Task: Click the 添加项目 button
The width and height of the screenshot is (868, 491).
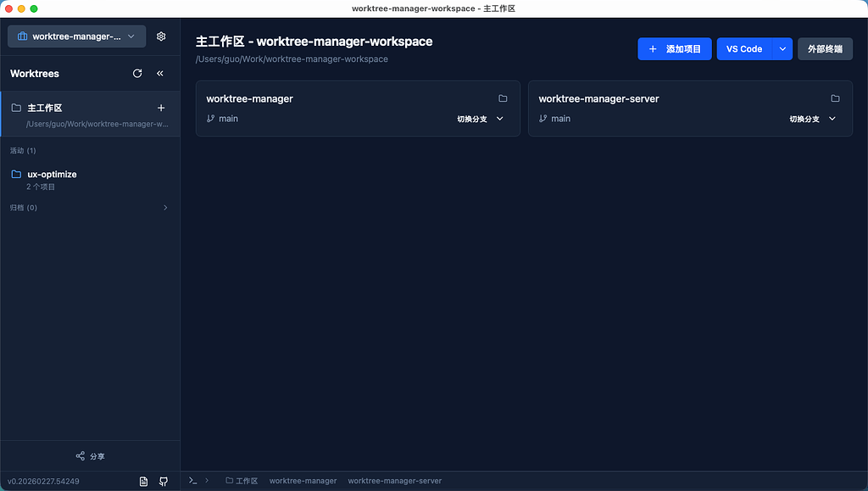Action: click(675, 48)
